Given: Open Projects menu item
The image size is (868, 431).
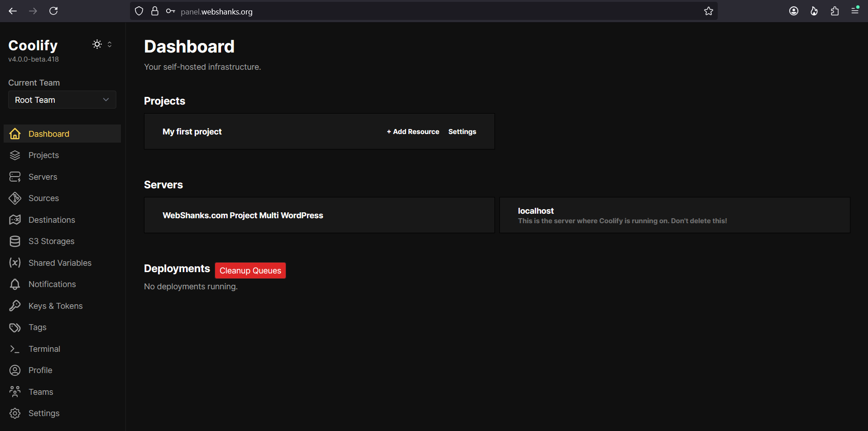Looking at the screenshot, I should (62, 155).
